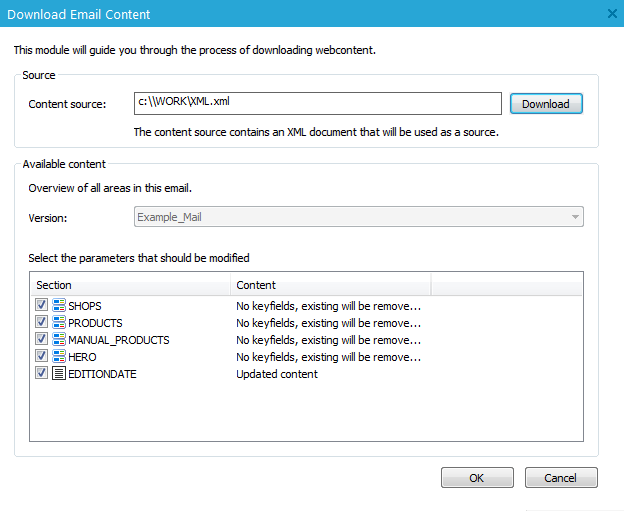Select the HERO row label
Viewport: 624px width, 511px height.
pyautogui.click(x=82, y=357)
